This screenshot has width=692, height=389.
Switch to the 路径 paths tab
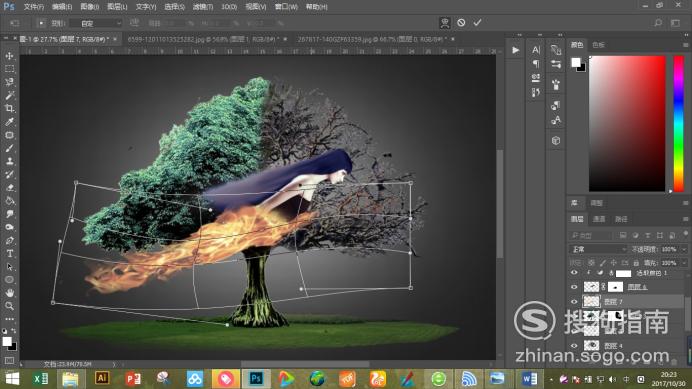coord(621,219)
